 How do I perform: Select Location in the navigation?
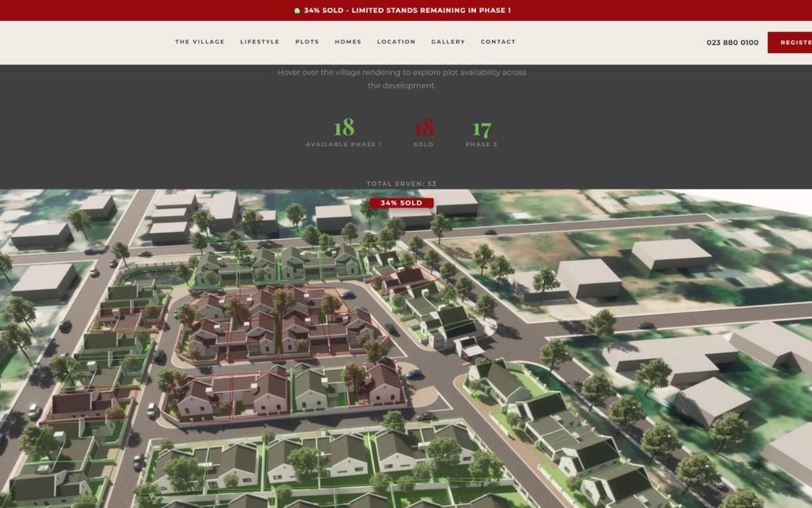[397, 42]
